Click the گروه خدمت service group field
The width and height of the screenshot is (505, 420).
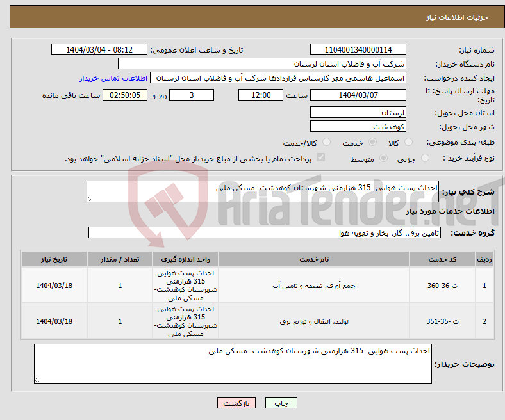click(265, 232)
